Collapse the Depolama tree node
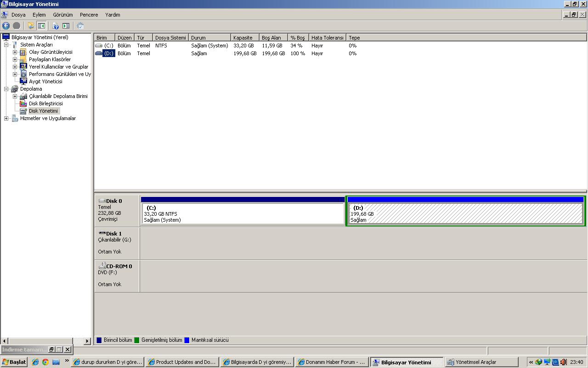588x368 pixels. [6, 89]
